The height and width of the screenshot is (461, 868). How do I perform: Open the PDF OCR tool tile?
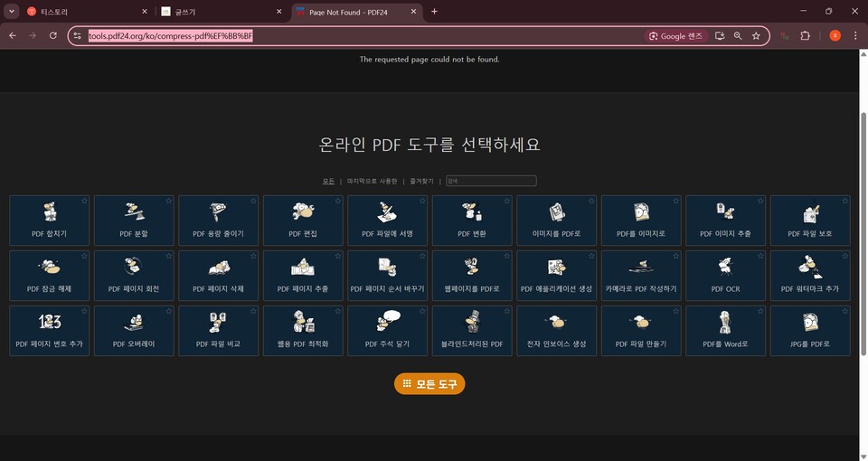point(726,276)
